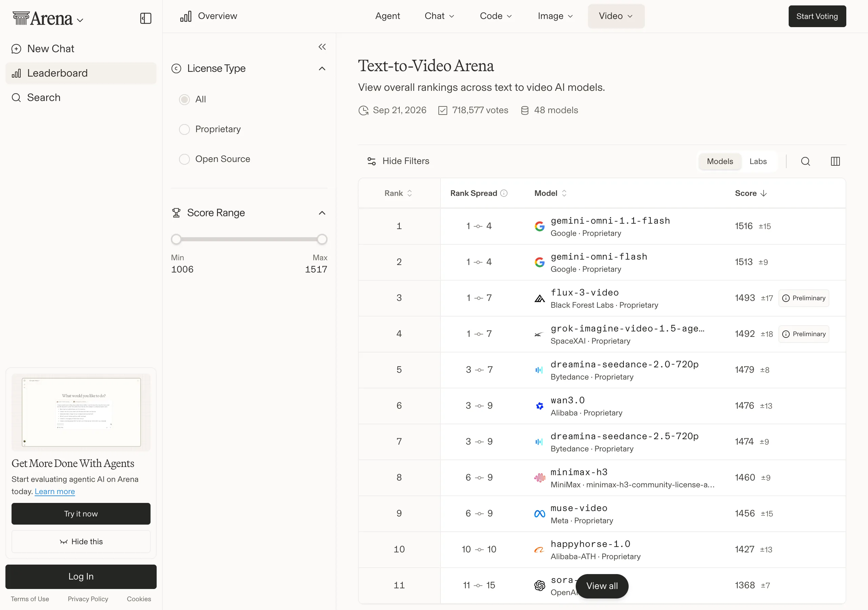Screen dimensions: 868x610
Task: Click the score range maximum handle
Action: pos(322,239)
